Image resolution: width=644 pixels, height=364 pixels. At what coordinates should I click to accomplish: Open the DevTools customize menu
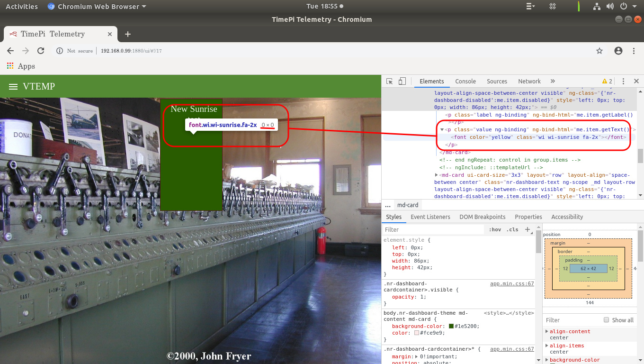(624, 82)
